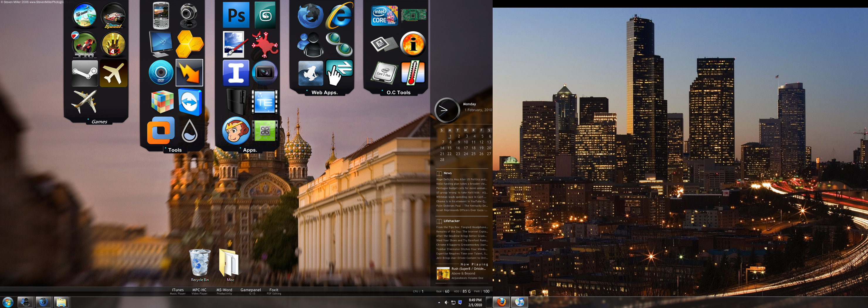Open 'Chrome 4 Supports Greasemonkey' Lifehacker article
This screenshot has width=868, height=308.
click(462, 245)
